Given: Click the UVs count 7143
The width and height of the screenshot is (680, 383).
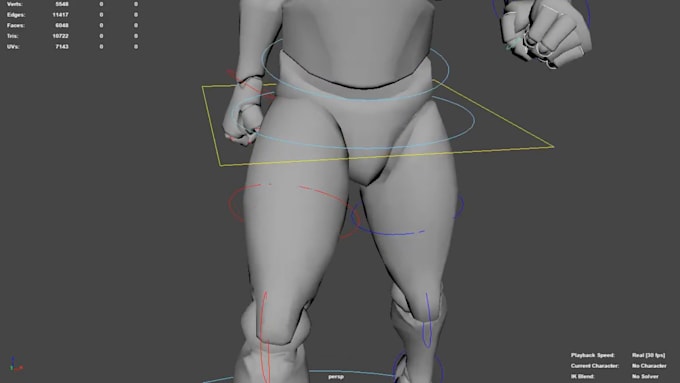Looking at the screenshot, I should (x=62, y=46).
